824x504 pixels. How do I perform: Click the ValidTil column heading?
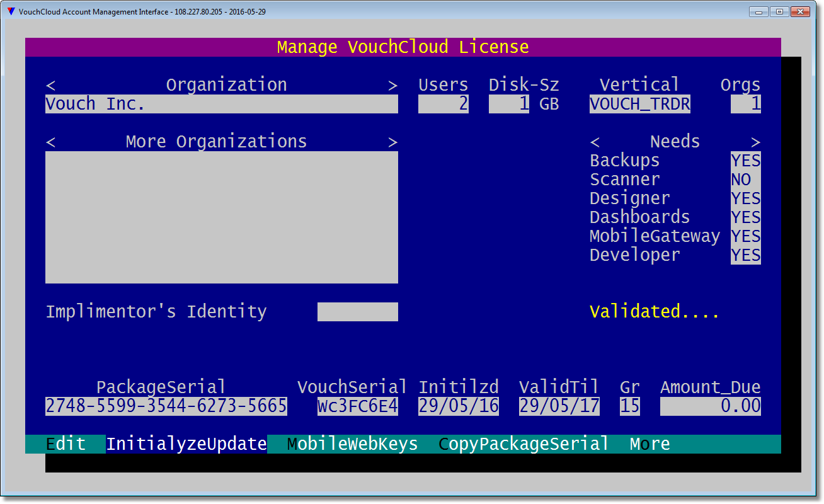(559, 387)
